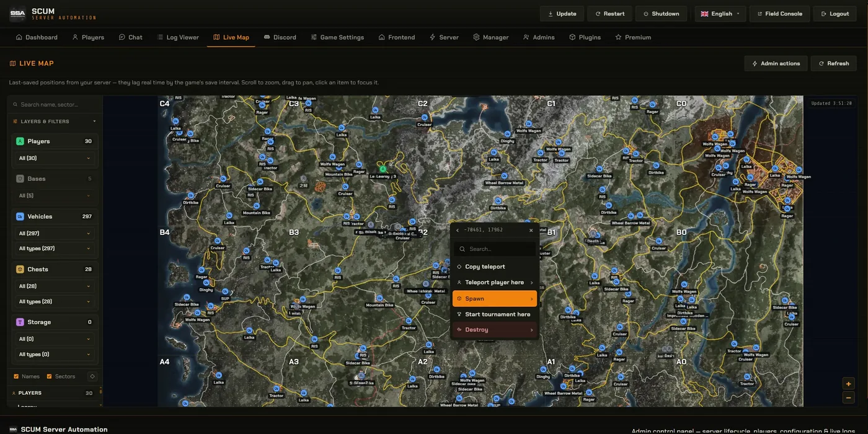Viewport: 868px width, 434px height.
Task: Open the Bases All (5) dropdown
Action: pyautogui.click(x=55, y=195)
